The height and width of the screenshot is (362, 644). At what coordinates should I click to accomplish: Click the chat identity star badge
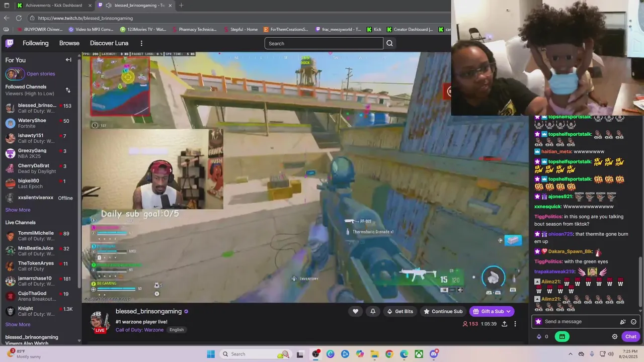(538, 322)
